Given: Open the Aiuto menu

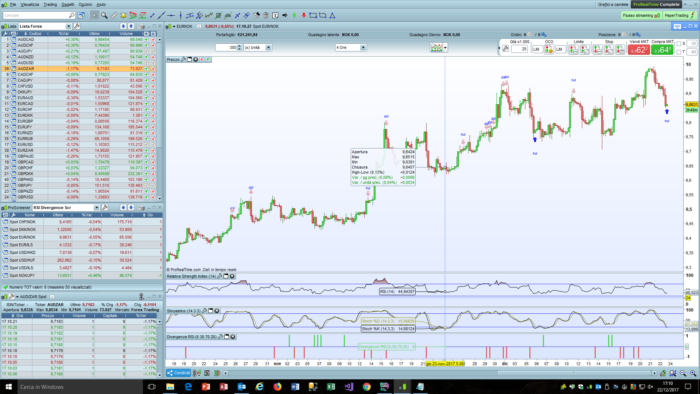Looking at the screenshot, I should pyautogui.click(x=101, y=4).
